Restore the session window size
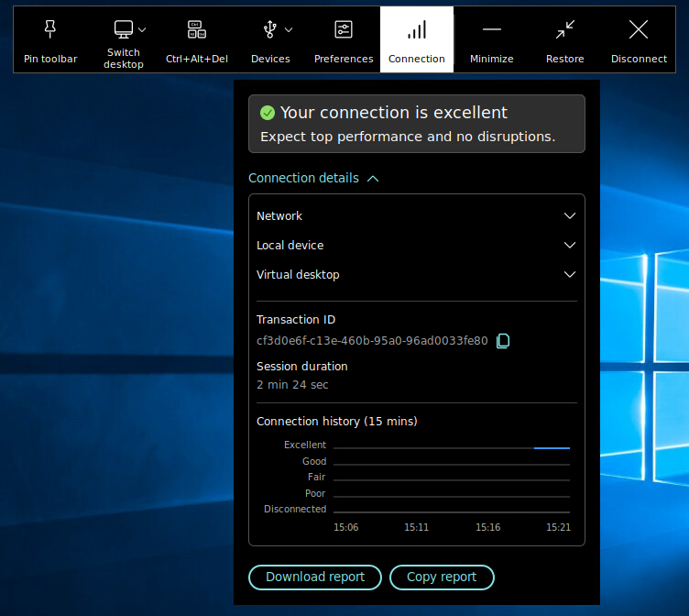 tap(564, 30)
